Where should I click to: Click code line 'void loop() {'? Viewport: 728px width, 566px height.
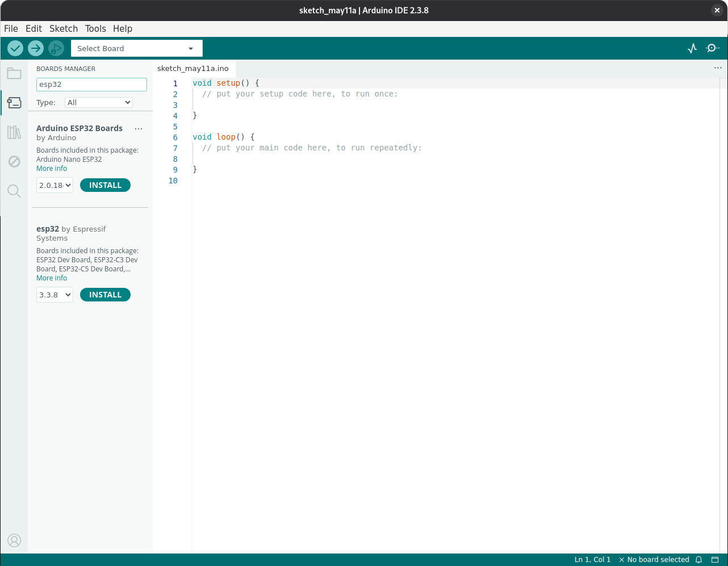[x=224, y=137]
